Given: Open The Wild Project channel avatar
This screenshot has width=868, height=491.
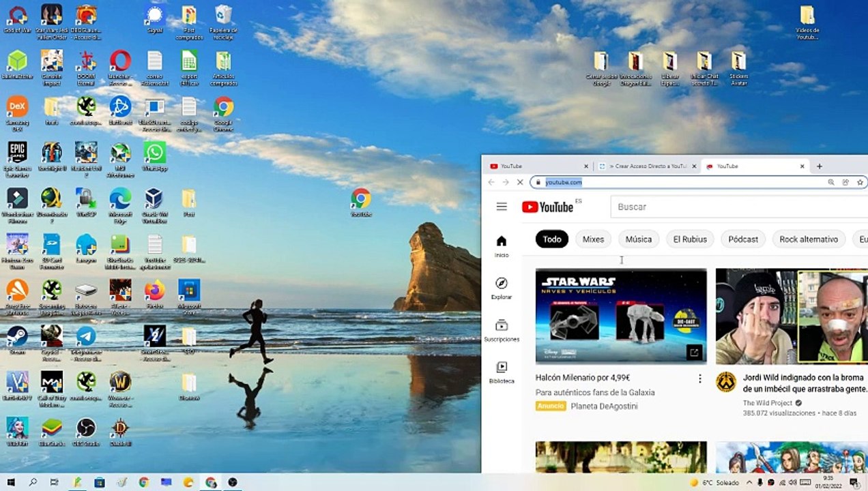Looking at the screenshot, I should click(x=725, y=382).
